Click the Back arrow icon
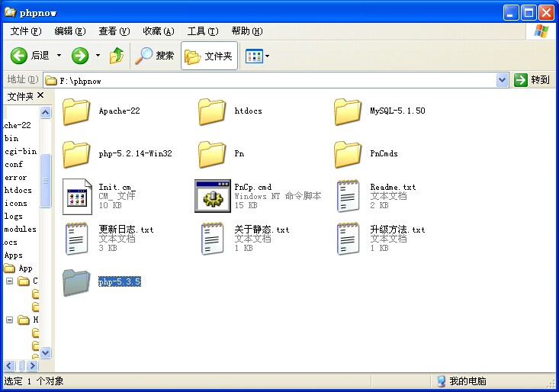The image size is (559, 392). 19,56
